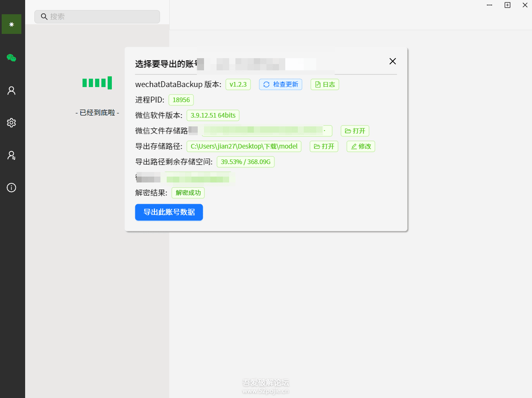The width and height of the screenshot is (532, 398).
Task: Open the WeChat chats icon in sidebar
Action: click(x=11, y=58)
